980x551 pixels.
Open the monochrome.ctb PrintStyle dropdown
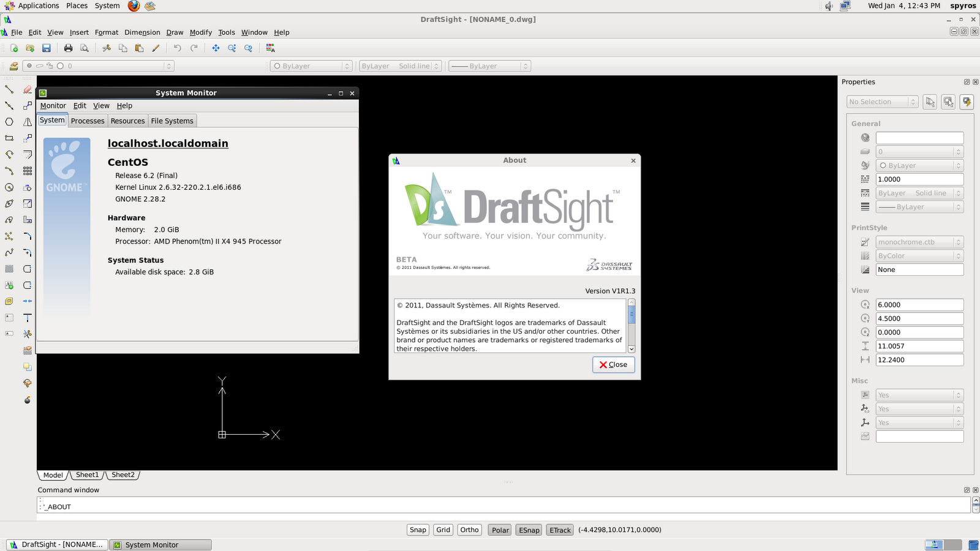pyautogui.click(x=919, y=242)
